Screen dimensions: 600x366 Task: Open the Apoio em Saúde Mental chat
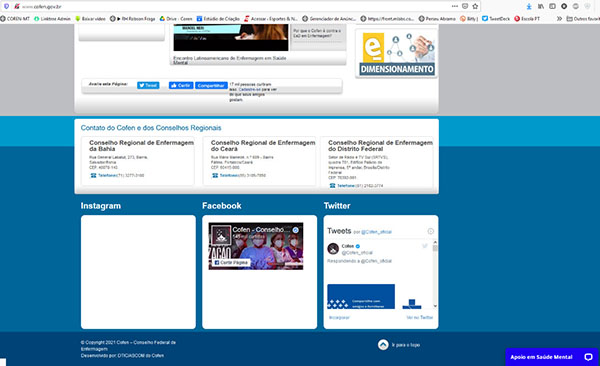pyautogui.click(x=551, y=357)
